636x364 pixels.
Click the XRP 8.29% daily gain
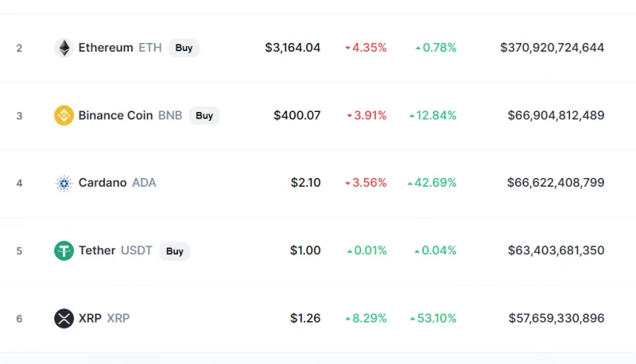366,318
